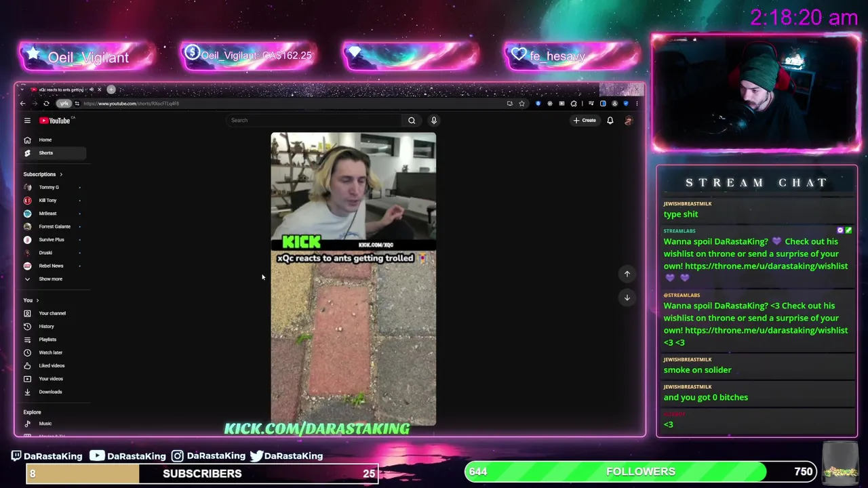The height and width of the screenshot is (488, 868).
Task: Click the CA$162.25 donation banner
Action: coord(248,56)
